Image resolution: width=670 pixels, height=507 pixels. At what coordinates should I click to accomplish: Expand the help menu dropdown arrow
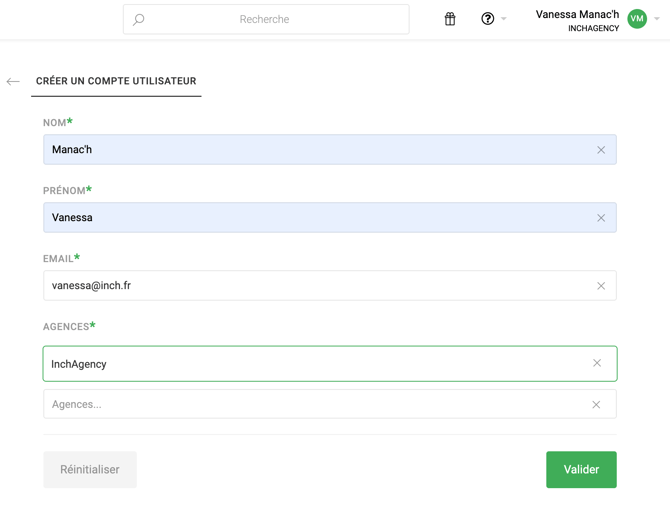pos(504,19)
